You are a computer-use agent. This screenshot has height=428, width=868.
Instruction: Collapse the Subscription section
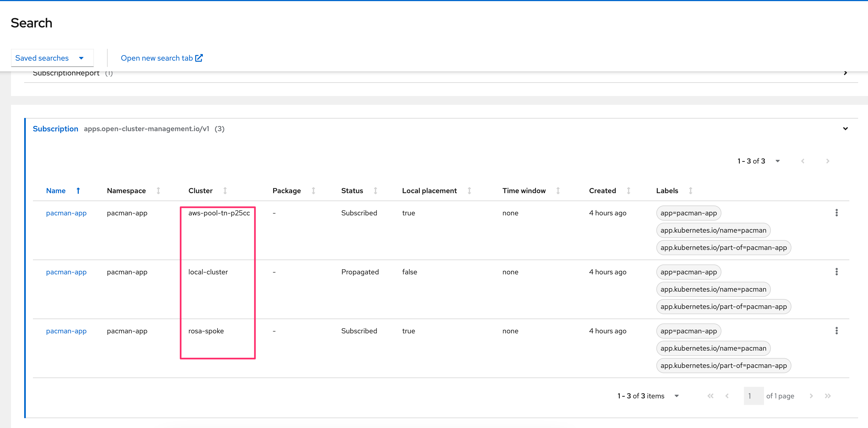tap(845, 129)
